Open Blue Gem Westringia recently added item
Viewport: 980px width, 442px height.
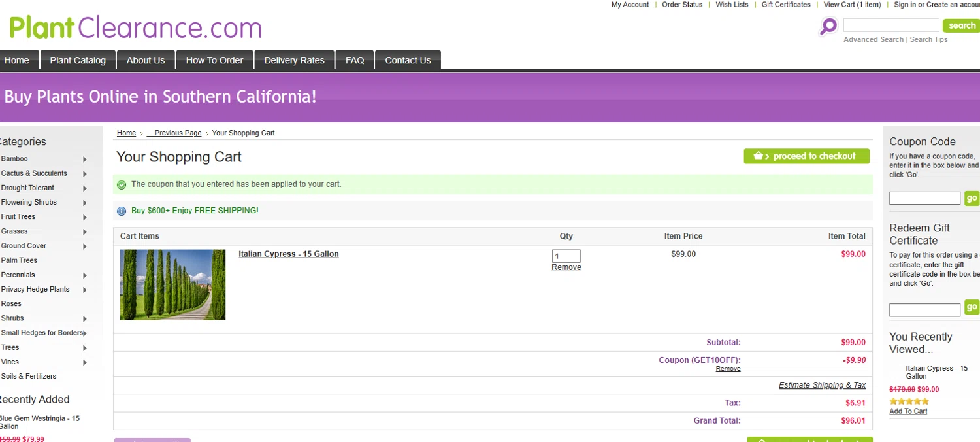[x=39, y=422]
